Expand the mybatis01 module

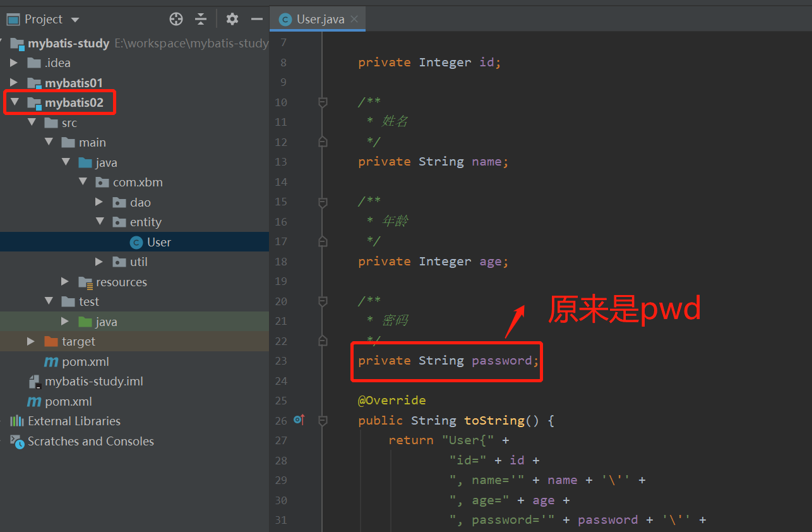[14, 83]
